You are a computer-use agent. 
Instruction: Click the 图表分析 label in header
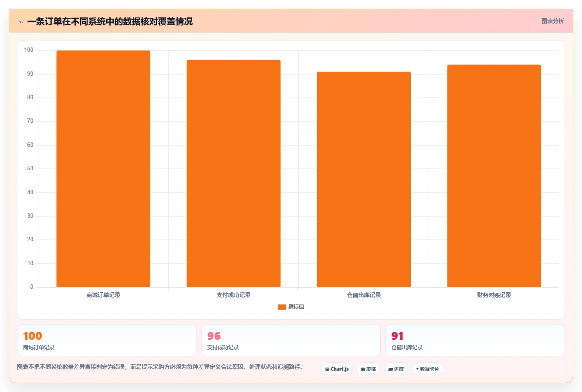click(x=552, y=21)
